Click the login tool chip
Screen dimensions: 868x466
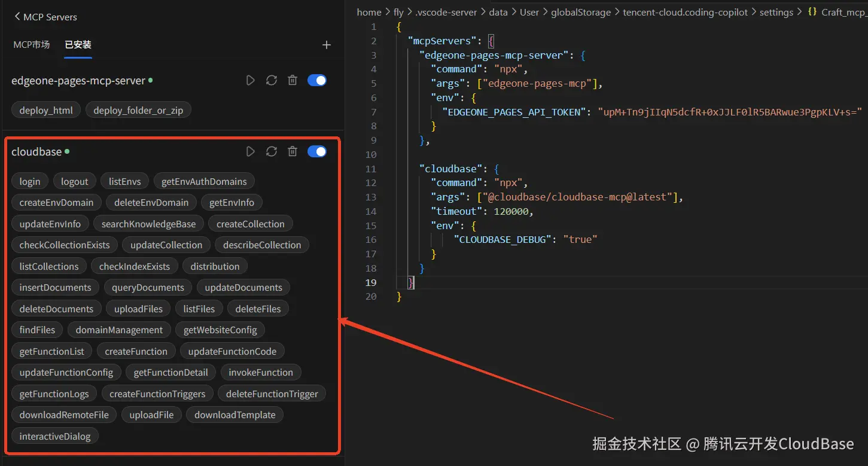30,181
